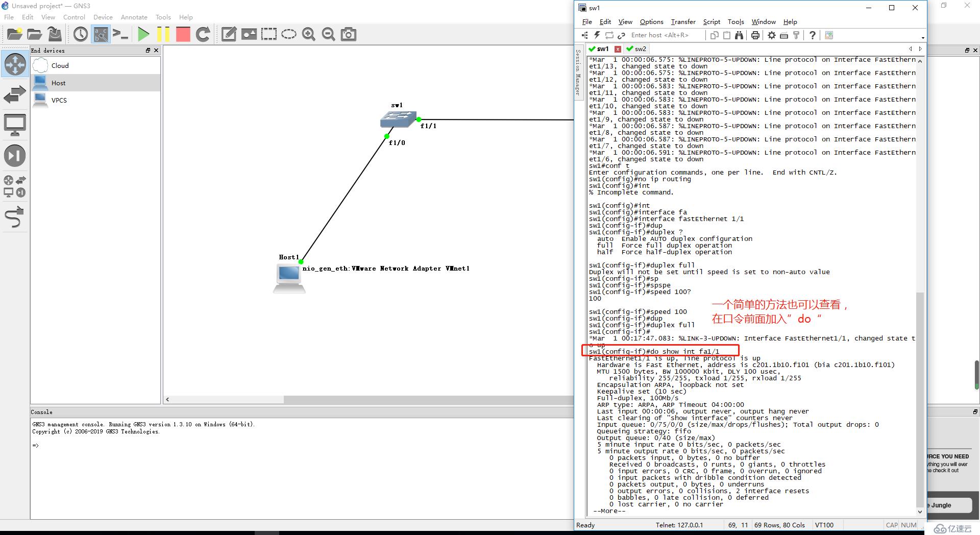
Task: Open GNS3 Edit menu
Action: [28, 17]
